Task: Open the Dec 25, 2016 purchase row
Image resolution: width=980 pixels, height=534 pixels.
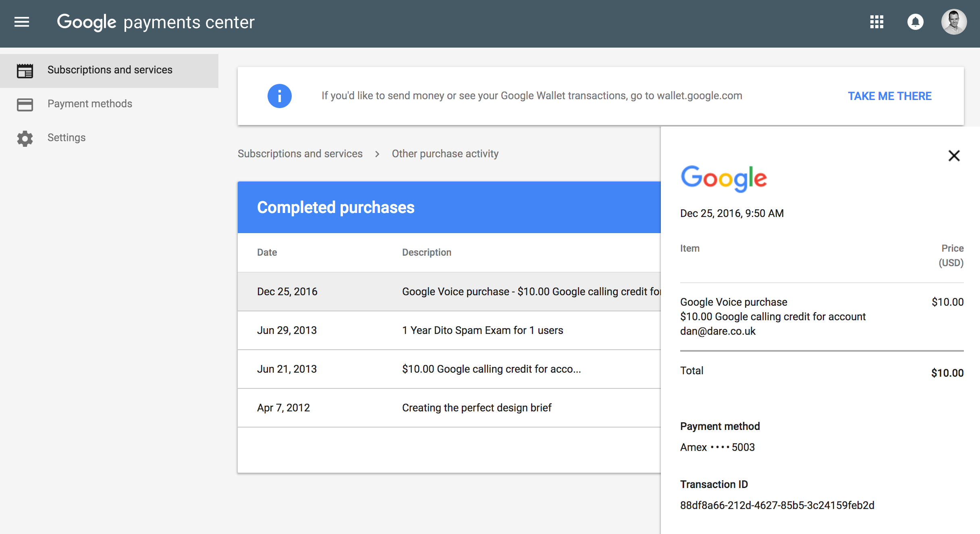Action: 449,292
